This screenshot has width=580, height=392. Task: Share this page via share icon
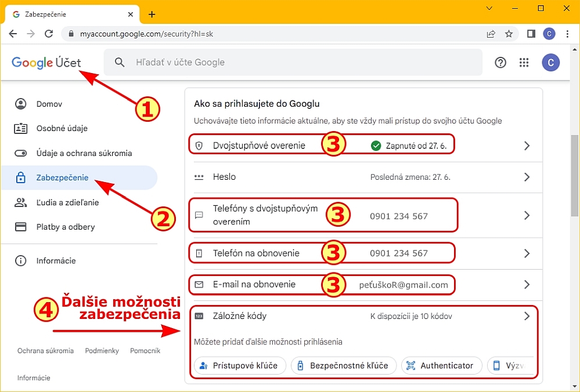[491, 34]
